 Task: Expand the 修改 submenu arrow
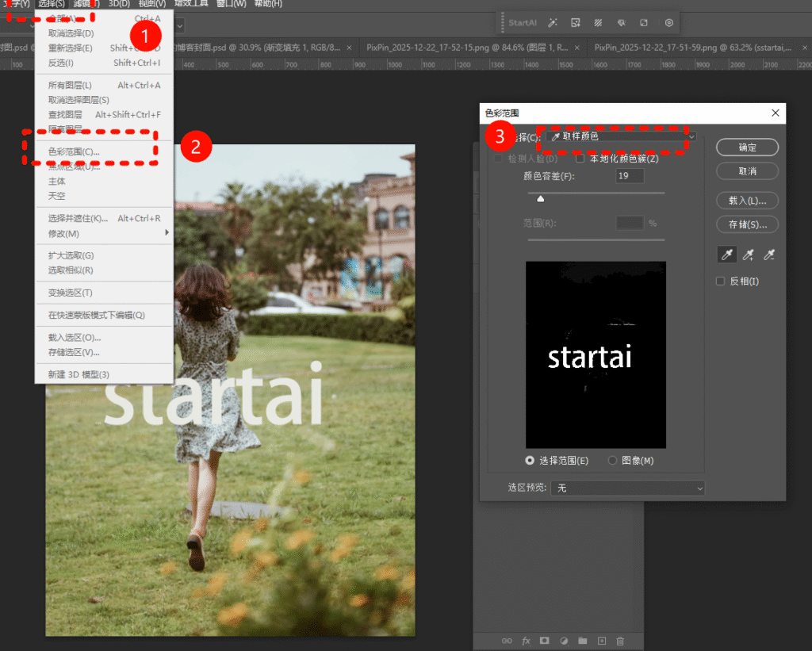(x=167, y=233)
